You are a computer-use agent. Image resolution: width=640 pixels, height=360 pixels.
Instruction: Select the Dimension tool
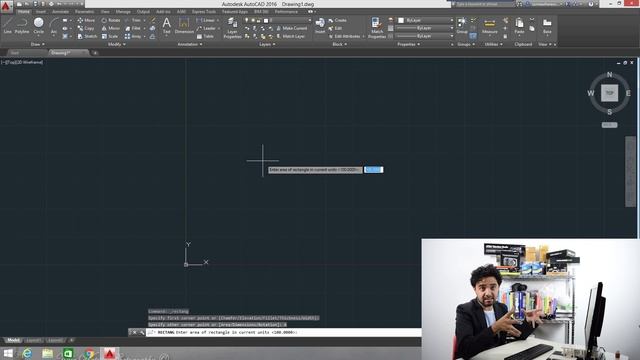[184, 25]
